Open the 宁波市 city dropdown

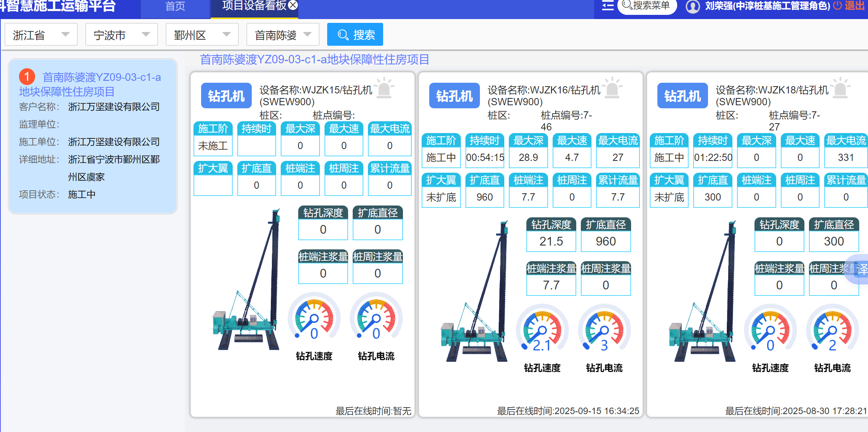tap(121, 35)
